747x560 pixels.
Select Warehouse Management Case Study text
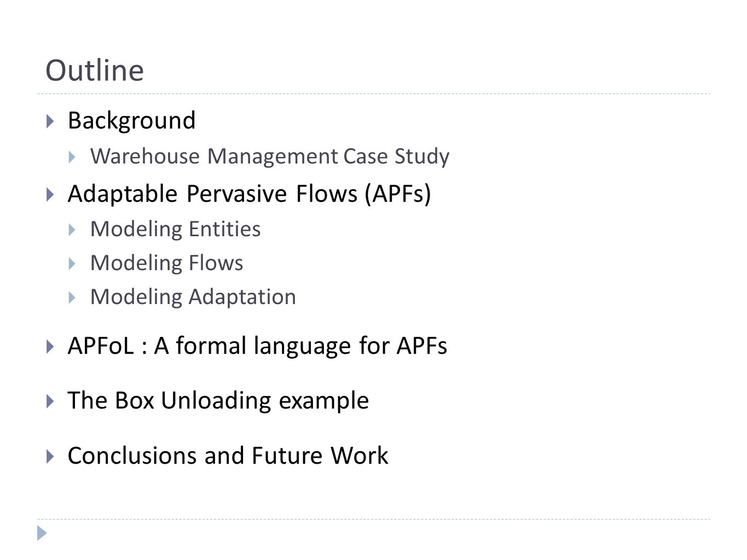(270, 156)
